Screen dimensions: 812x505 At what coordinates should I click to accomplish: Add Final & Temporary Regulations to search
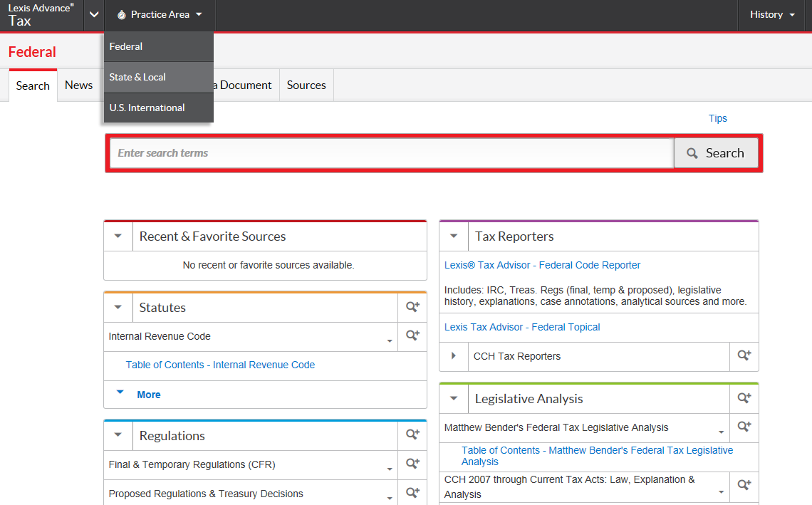click(412, 464)
